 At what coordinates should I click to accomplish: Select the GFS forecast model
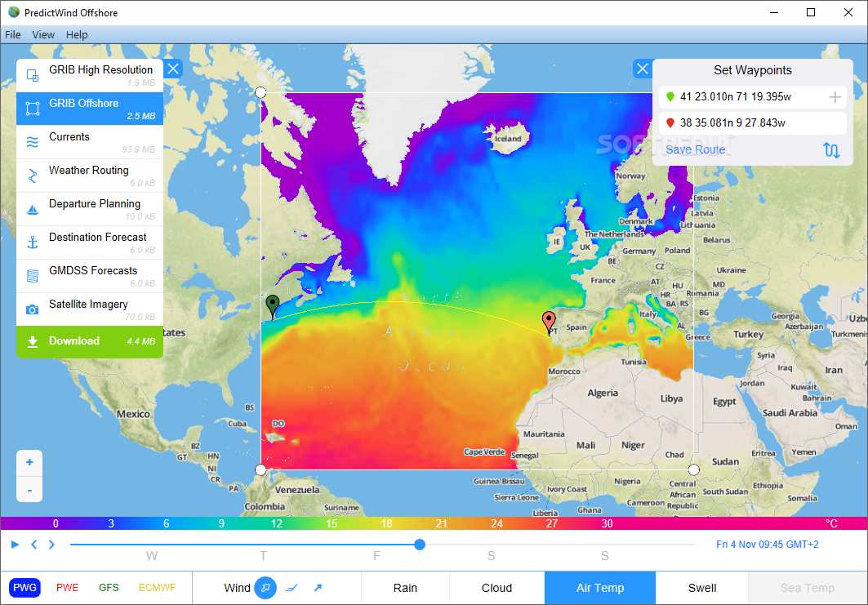click(x=109, y=588)
